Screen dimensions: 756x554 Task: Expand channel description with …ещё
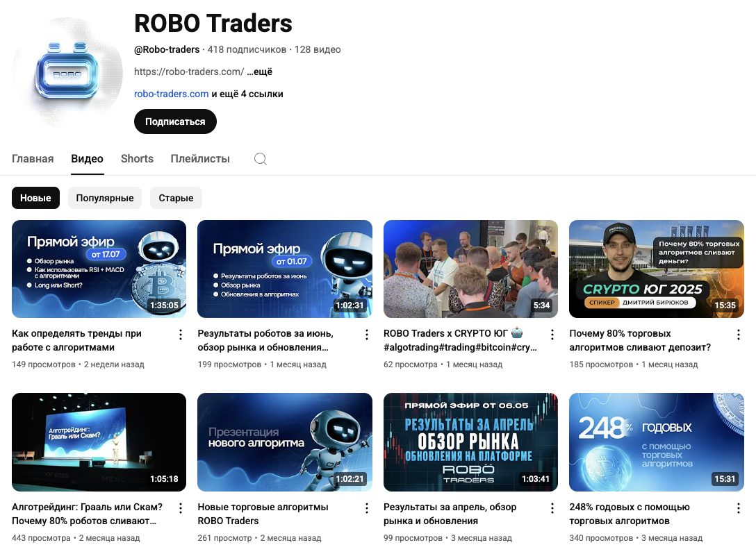pos(259,72)
